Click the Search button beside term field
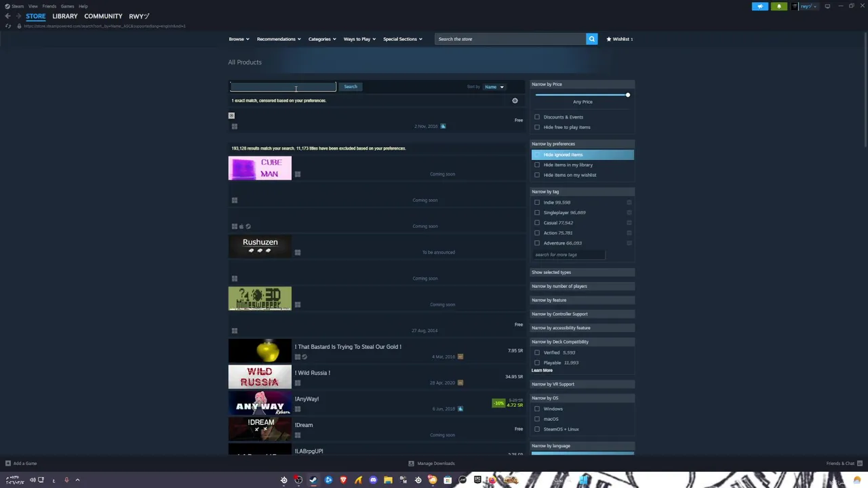The height and width of the screenshot is (488, 868). tap(351, 87)
